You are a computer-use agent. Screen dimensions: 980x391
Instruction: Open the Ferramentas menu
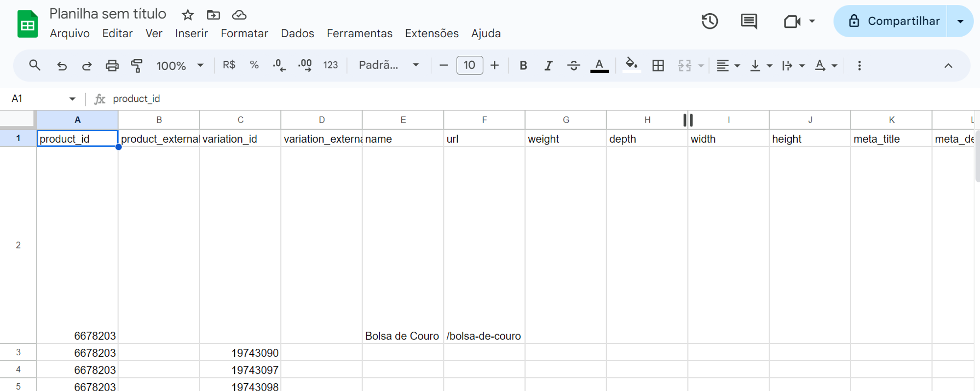pos(360,33)
